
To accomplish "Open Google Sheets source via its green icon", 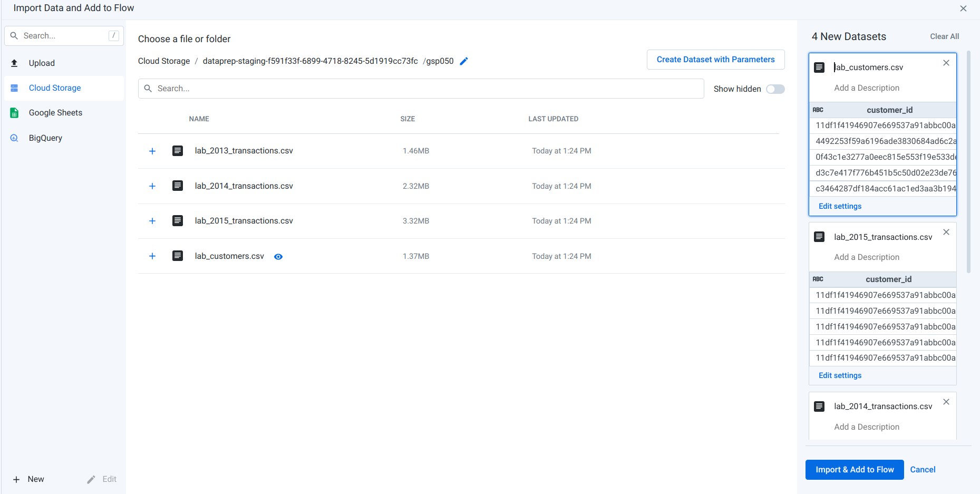I will [x=14, y=112].
